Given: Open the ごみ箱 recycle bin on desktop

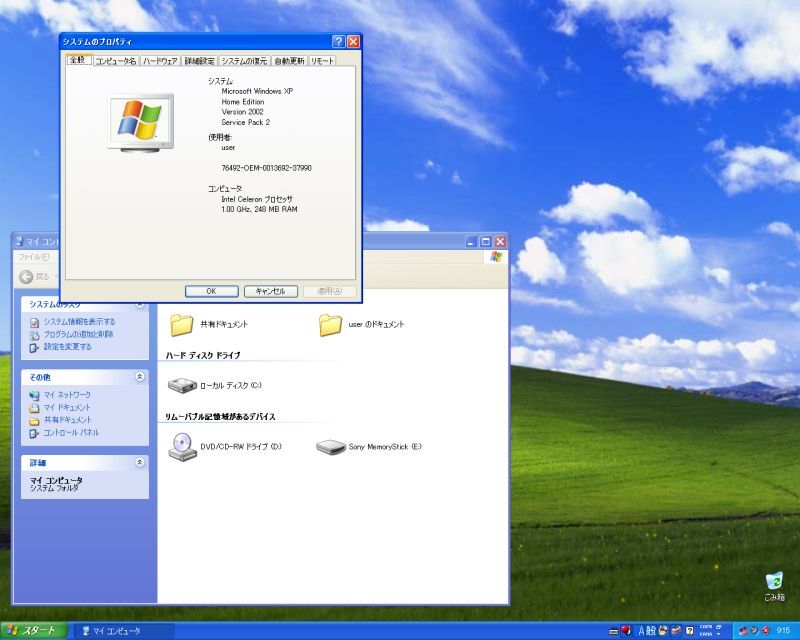Looking at the screenshot, I should [774, 583].
